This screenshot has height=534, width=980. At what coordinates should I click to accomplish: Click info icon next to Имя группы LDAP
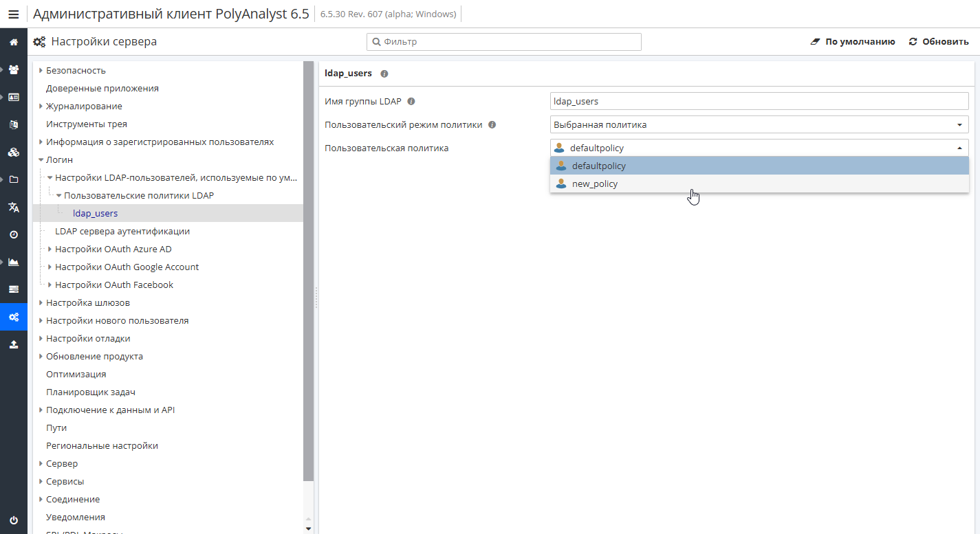(411, 102)
